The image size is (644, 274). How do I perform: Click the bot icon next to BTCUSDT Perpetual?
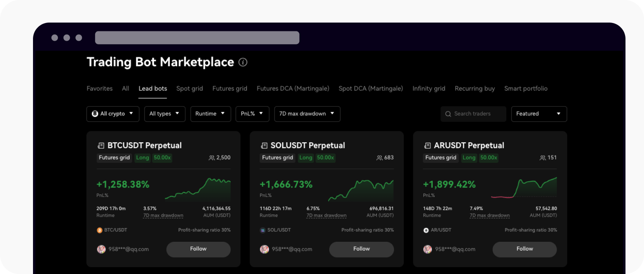point(101,145)
